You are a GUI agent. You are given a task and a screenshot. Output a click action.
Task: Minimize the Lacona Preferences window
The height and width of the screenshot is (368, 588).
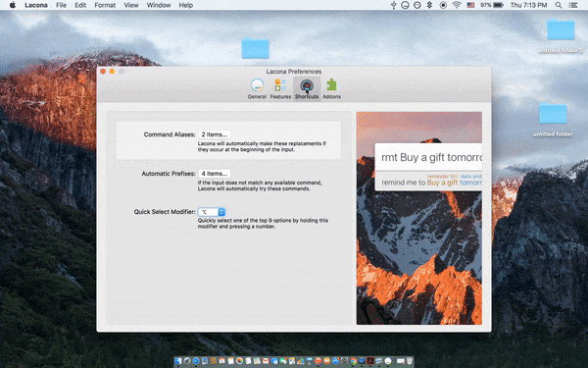pyautogui.click(x=112, y=72)
